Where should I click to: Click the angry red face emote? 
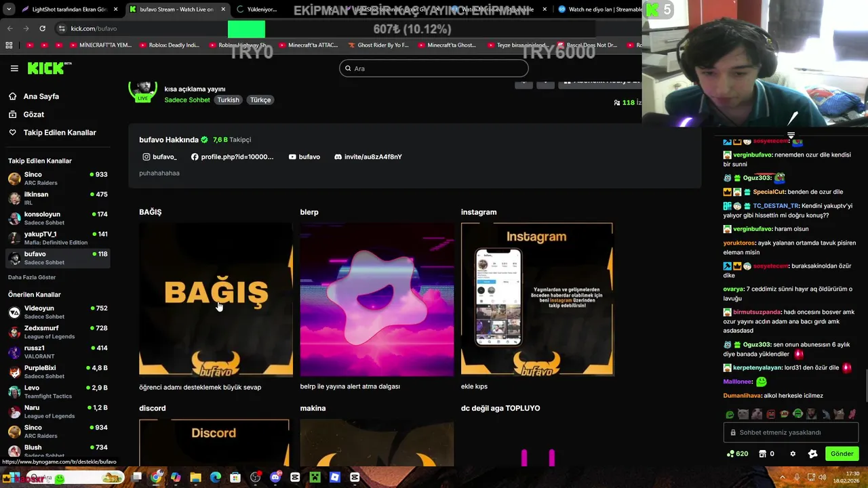(x=770, y=414)
